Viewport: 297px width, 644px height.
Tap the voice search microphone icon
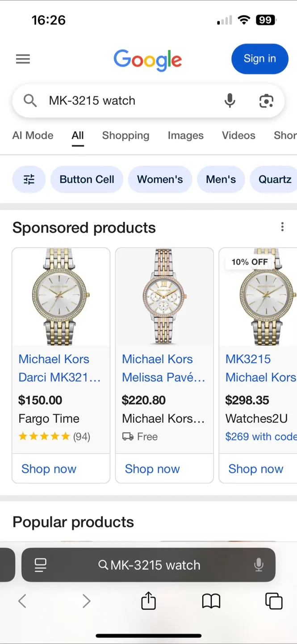230,101
